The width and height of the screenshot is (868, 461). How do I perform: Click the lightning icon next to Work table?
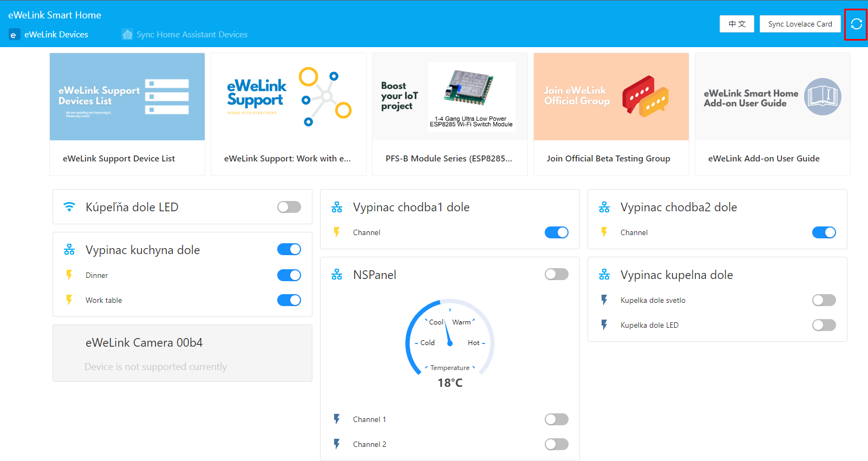(x=69, y=300)
